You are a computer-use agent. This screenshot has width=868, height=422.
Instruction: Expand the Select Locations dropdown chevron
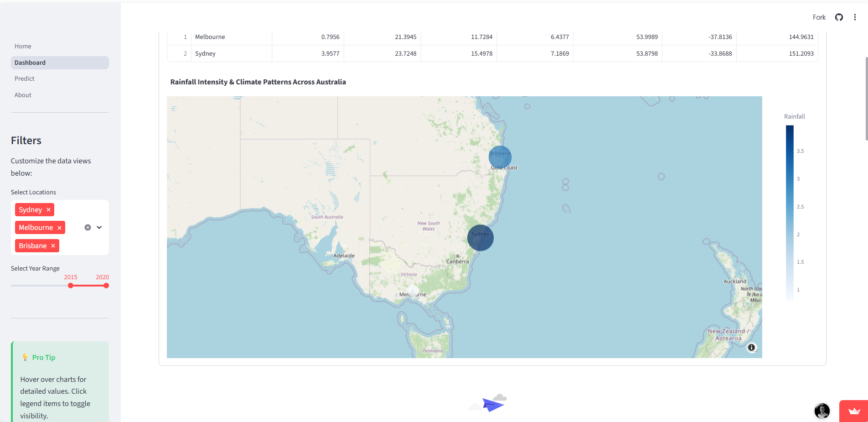coord(99,227)
